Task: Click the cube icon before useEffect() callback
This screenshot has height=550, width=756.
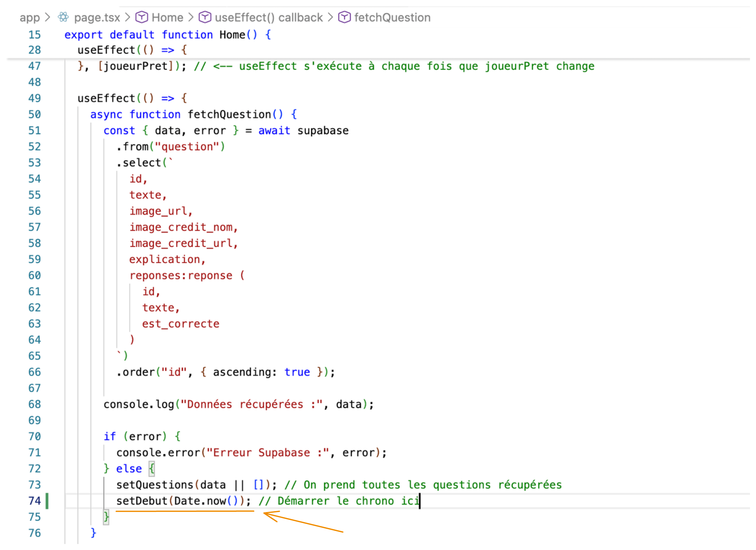Action: coord(206,17)
